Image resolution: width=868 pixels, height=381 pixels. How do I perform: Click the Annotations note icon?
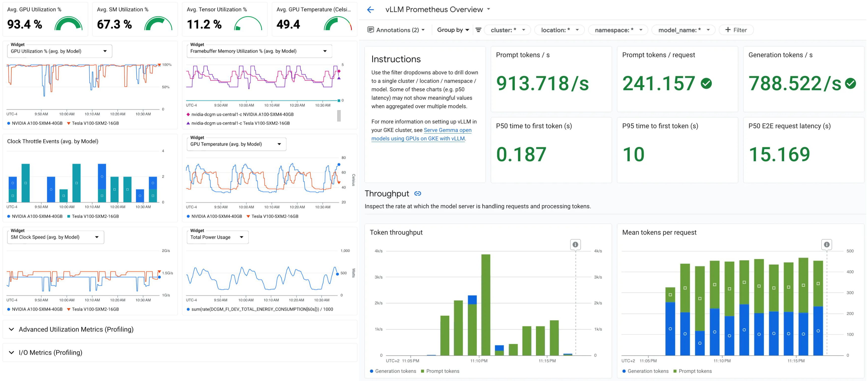coord(370,30)
